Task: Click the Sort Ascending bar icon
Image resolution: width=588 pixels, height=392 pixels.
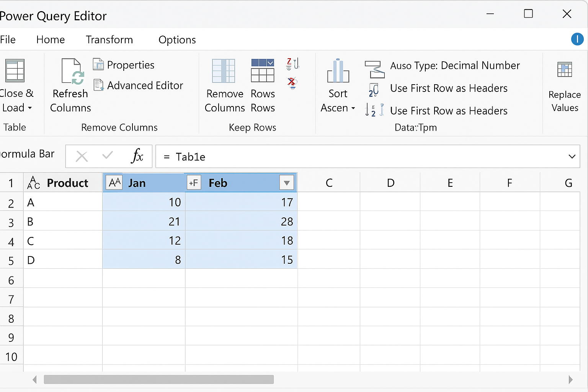Action: (338, 71)
